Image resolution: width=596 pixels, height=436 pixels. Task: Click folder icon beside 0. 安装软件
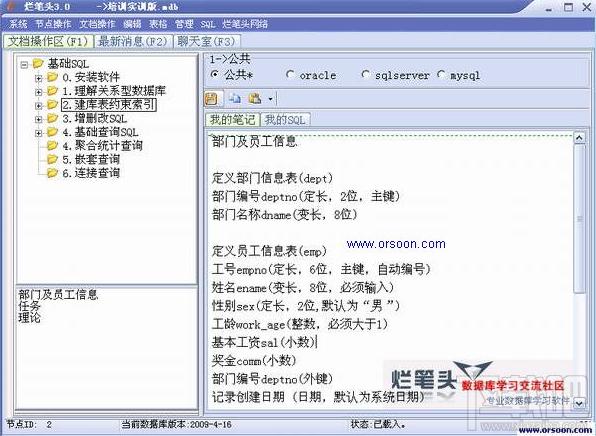(52, 77)
